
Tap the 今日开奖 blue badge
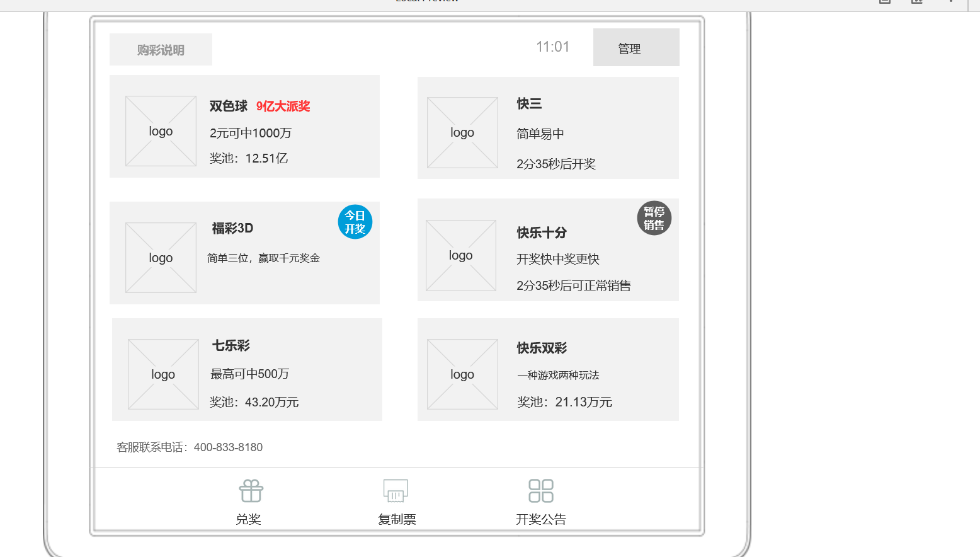(355, 222)
